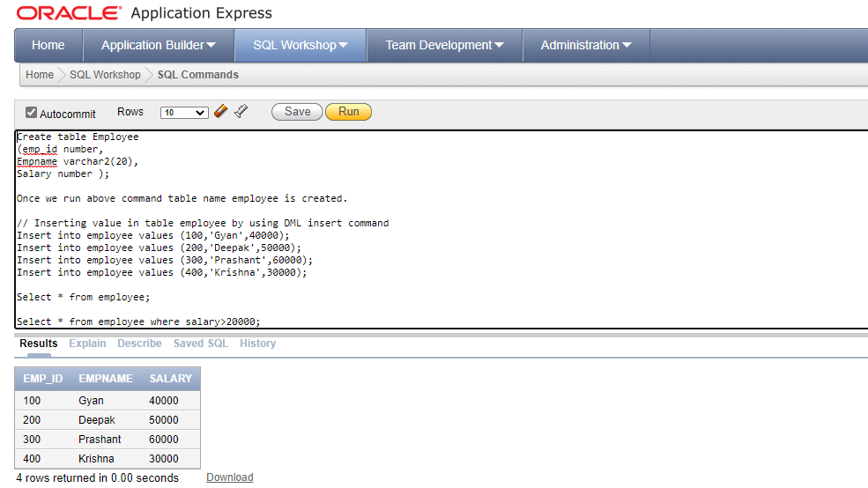Screen dimensions: 868x488
Task: Switch to the History tab
Action: coord(258,344)
